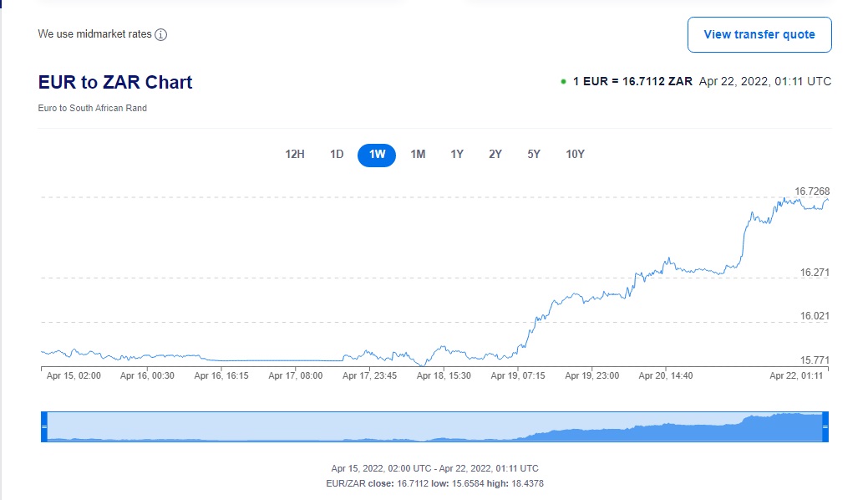Screen dimensions: 868x500
Task: Click the left handle of range navigator
Action: [x=44, y=426]
